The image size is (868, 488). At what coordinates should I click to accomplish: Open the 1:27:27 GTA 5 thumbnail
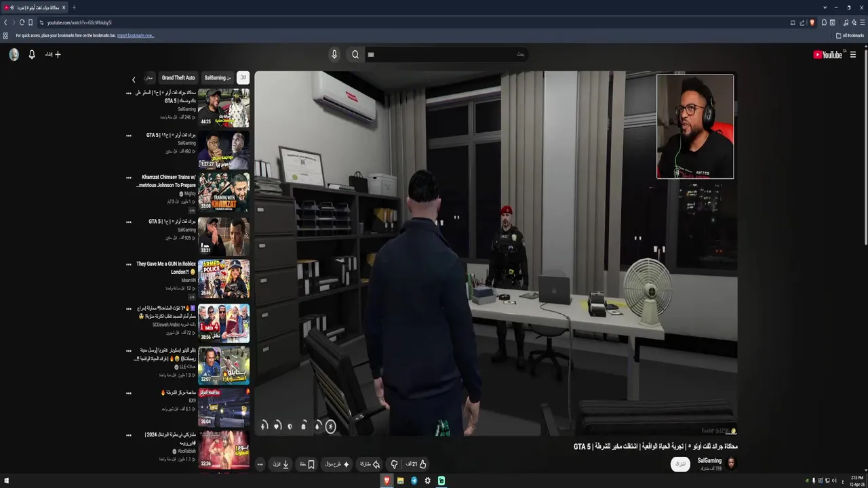point(224,150)
